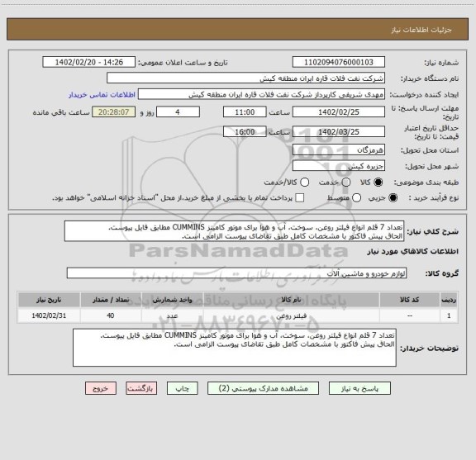This screenshot has height=460, width=476.
Task: Click the کد کالا column header
Action: click(410, 300)
